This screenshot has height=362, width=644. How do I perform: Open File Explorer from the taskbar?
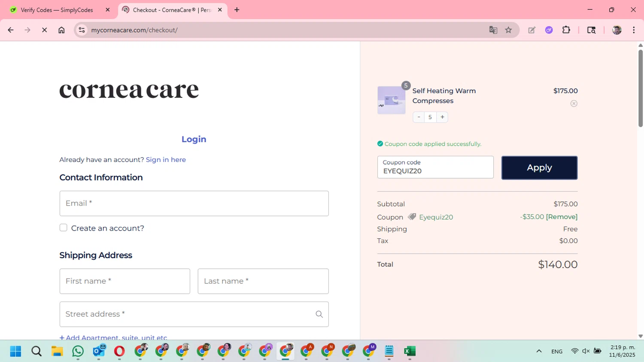(57, 351)
